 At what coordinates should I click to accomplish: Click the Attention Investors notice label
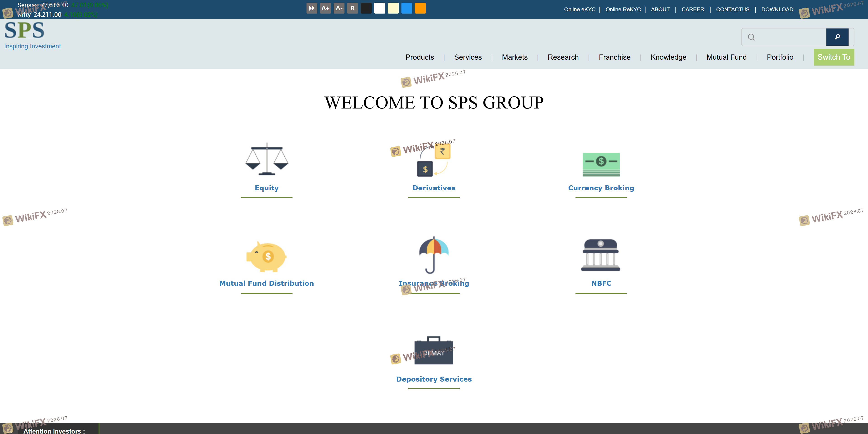(x=54, y=431)
